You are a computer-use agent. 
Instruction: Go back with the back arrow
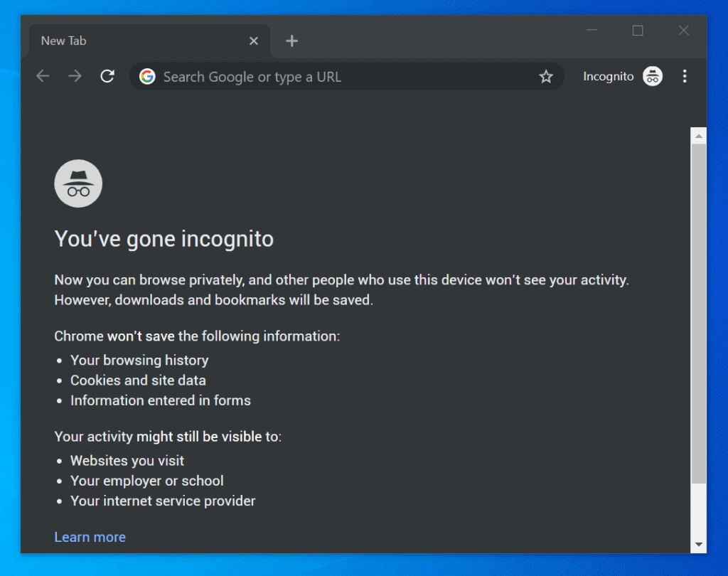[43, 76]
